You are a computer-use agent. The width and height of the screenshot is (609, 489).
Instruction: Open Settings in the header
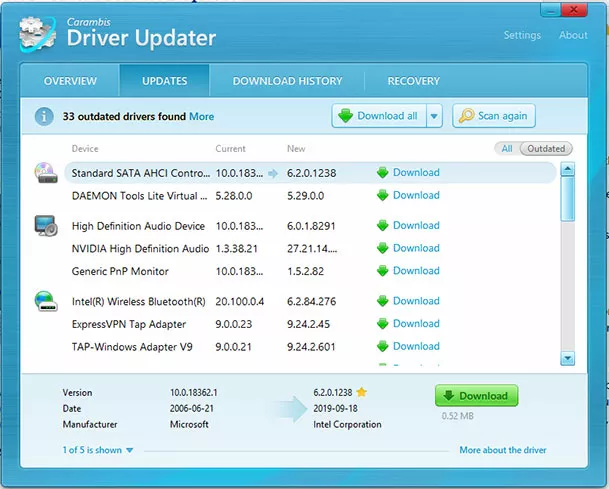click(x=522, y=35)
